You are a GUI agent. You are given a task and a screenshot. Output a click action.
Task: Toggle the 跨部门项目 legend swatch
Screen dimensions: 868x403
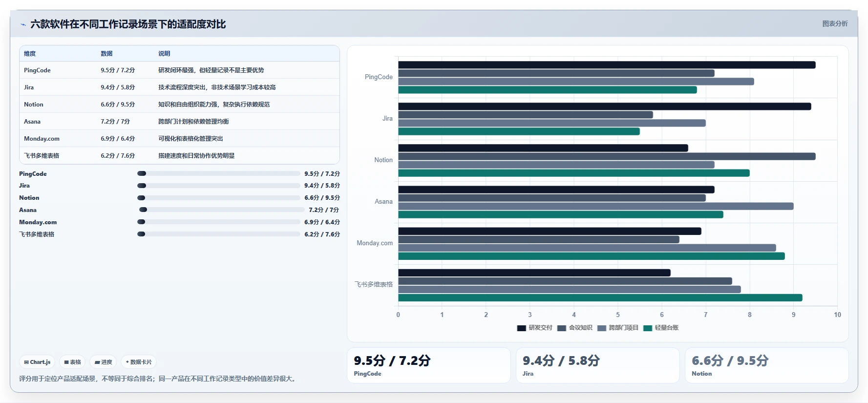(x=601, y=328)
